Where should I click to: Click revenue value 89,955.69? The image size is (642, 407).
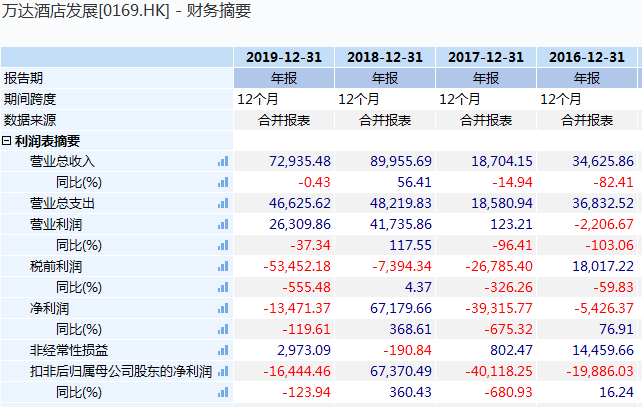pyautogui.click(x=401, y=161)
